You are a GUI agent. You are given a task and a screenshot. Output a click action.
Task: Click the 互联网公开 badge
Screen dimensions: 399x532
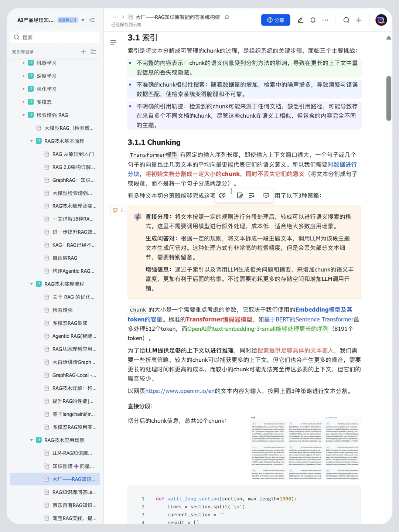tap(68, 20)
